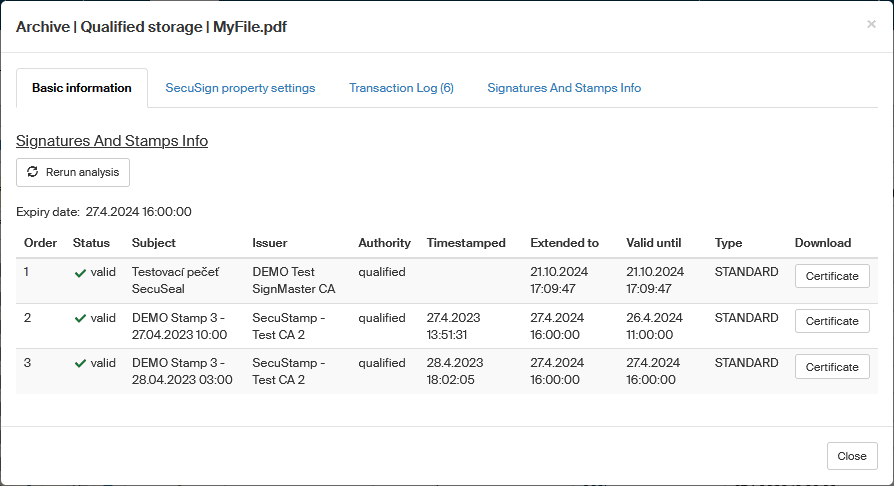Click the Close button at bottom

[852, 456]
